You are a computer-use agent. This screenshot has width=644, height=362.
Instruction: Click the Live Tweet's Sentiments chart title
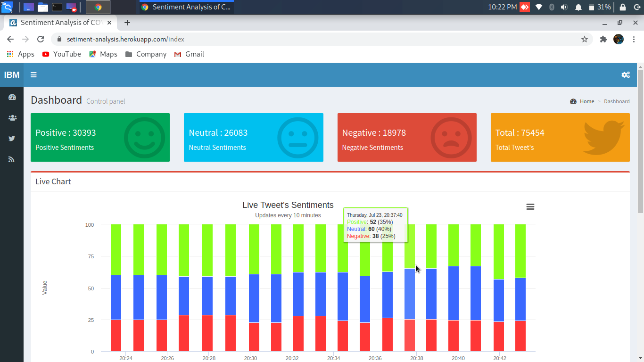(288, 205)
